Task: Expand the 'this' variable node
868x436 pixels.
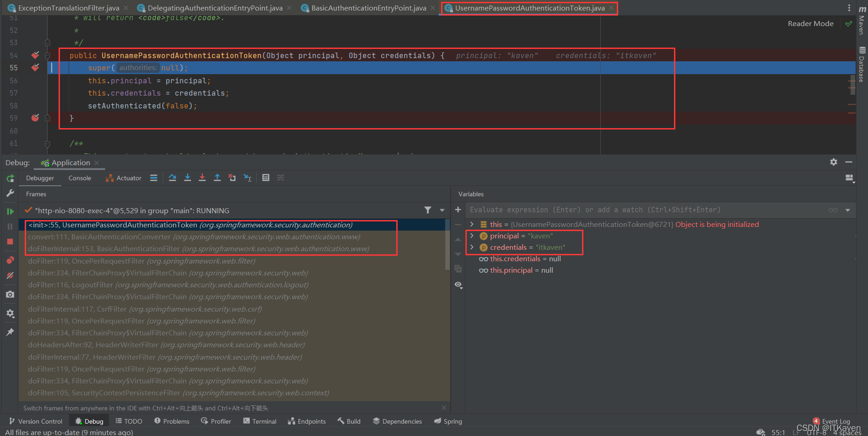Action: pyautogui.click(x=472, y=224)
